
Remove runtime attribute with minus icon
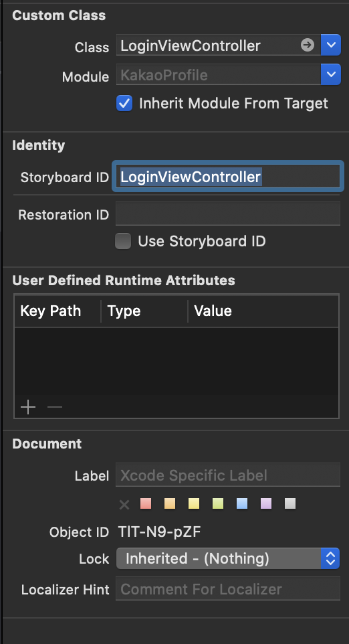point(55,408)
